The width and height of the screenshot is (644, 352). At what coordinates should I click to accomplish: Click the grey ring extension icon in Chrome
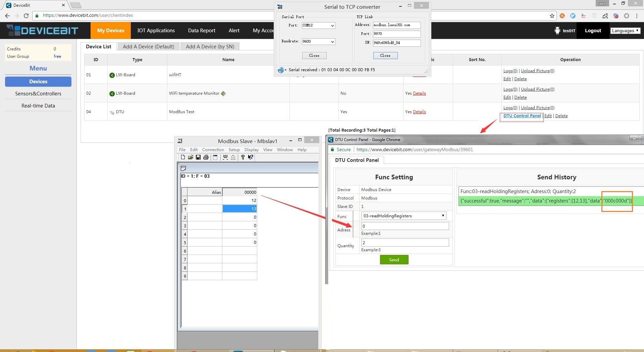(x=626, y=15)
